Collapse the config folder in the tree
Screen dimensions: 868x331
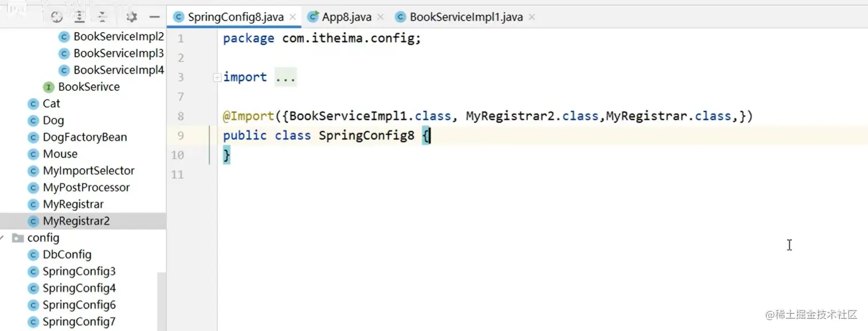point(3,238)
